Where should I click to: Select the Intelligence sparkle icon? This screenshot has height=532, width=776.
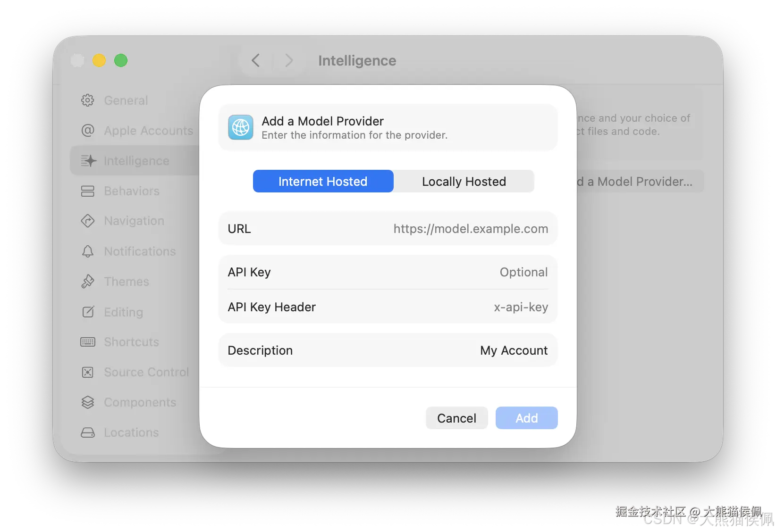click(88, 161)
